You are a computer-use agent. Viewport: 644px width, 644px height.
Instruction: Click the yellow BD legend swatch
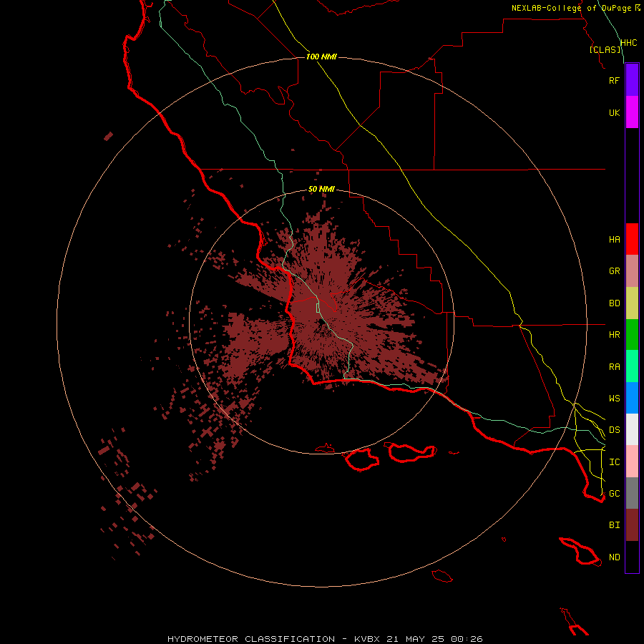pyautogui.click(x=632, y=303)
